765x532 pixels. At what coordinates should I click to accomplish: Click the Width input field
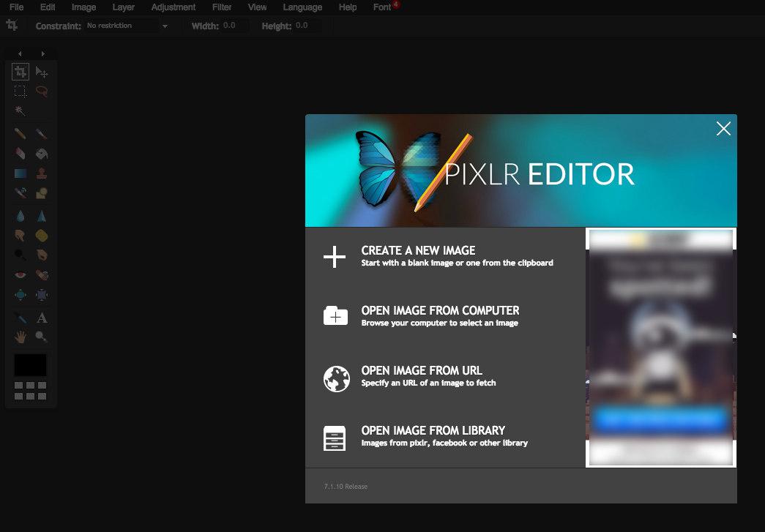pyautogui.click(x=235, y=26)
